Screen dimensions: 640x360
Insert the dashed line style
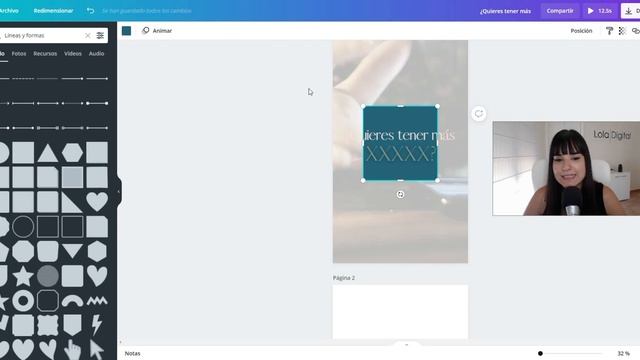pos(23,78)
